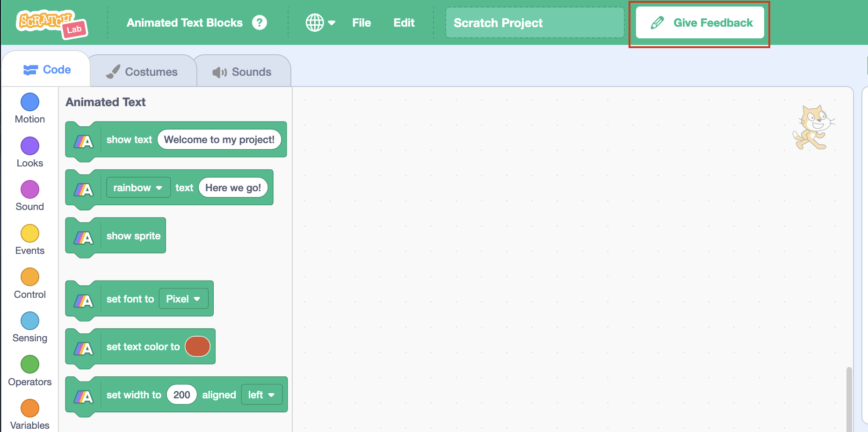Open the File menu
This screenshot has width=868, height=432.
tap(362, 23)
